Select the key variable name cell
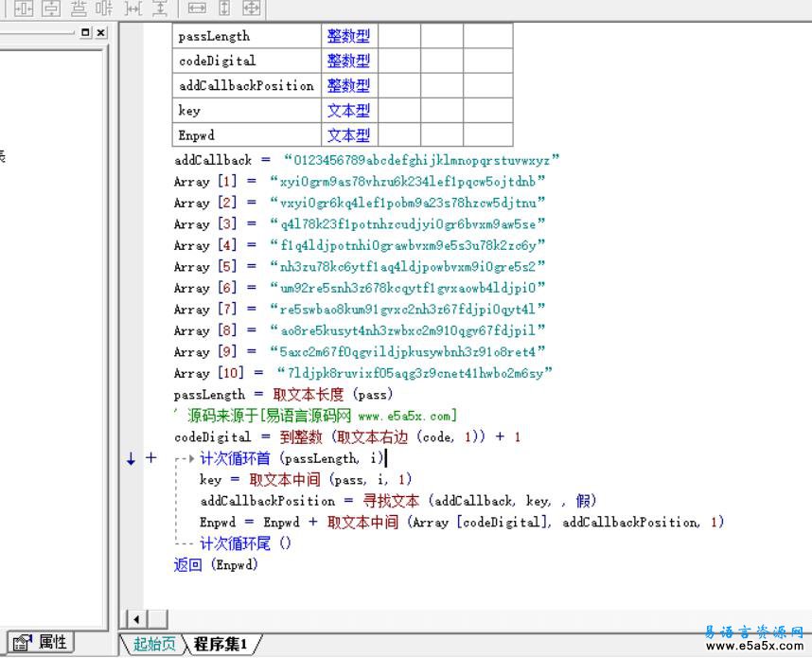 click(x=247, y=111)
